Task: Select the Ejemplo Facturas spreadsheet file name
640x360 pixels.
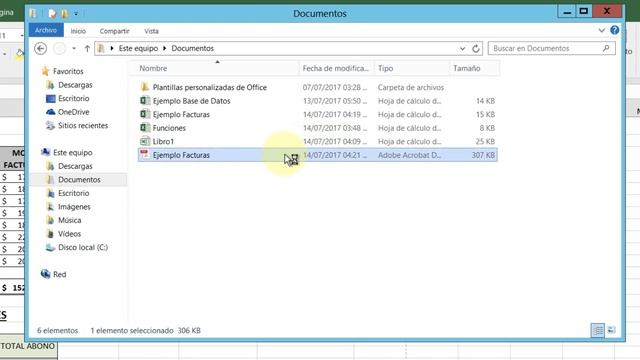Action: pos(181,115)
